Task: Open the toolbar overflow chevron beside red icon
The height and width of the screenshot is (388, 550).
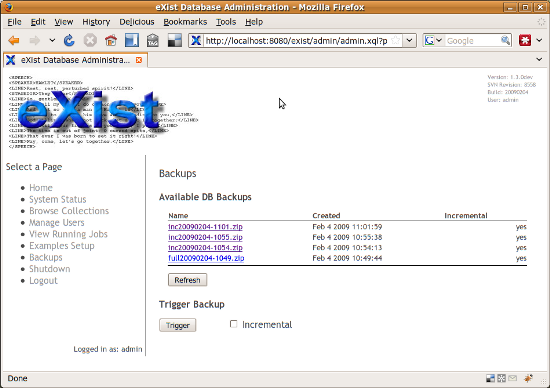Action: point(539,41)
